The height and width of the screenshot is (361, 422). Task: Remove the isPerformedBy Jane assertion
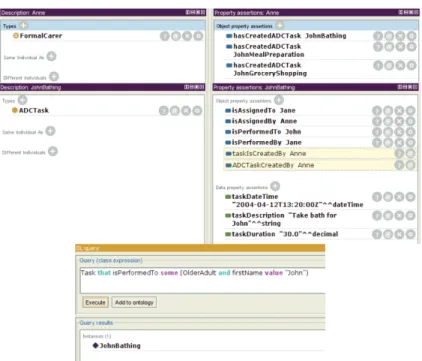click(x=399, y=143)
